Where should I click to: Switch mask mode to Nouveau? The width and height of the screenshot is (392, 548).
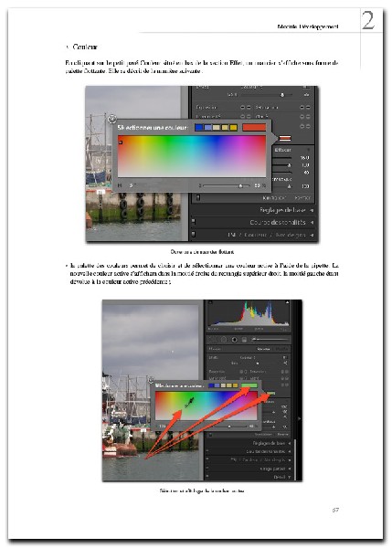pyautogui.click(x=263, y=349)
